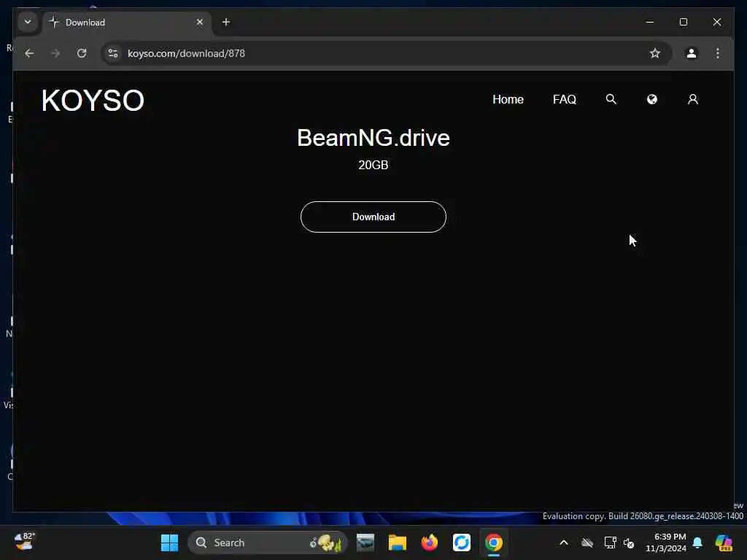747x560 pixels.
Task: Click the address bar showing koyso.com/download/878
Action: click(386, 53)
